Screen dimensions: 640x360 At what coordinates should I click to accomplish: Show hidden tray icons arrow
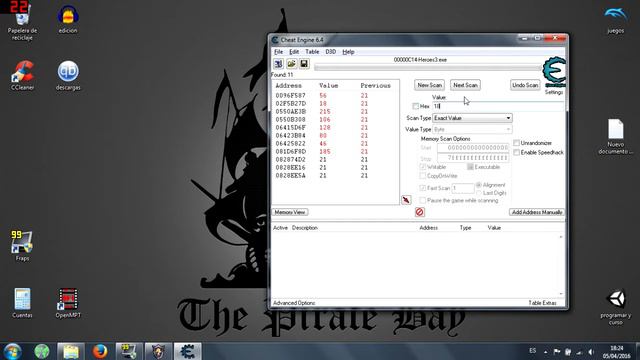click(546, 352)
